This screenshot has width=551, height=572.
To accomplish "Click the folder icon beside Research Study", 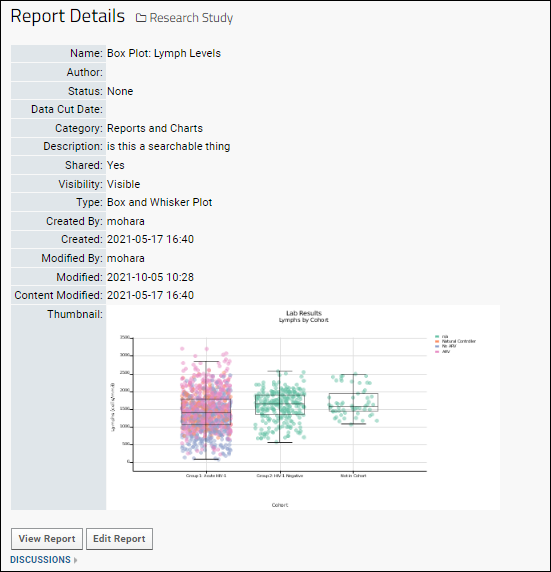I will click(141, 18).
